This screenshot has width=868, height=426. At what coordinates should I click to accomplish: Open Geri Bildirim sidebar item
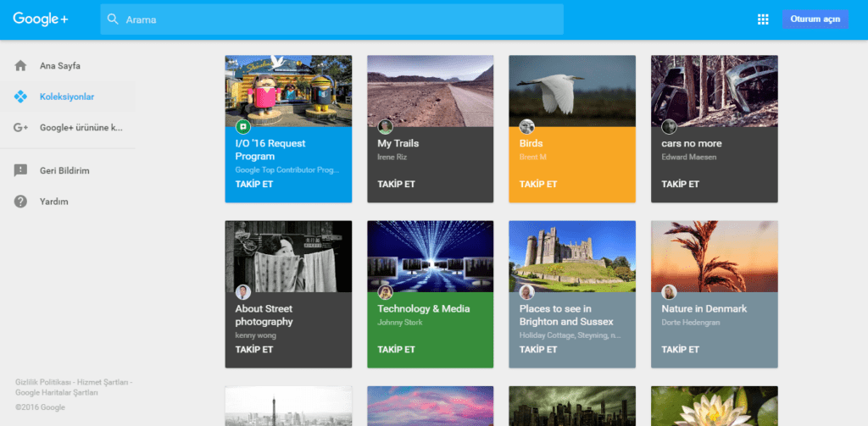pos(68,170)
